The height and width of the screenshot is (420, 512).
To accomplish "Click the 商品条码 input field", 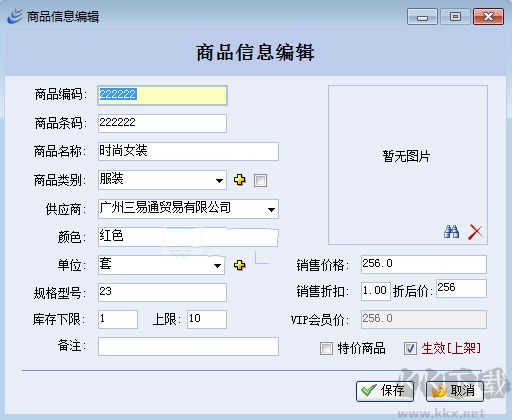I will [x=162, y=123].
